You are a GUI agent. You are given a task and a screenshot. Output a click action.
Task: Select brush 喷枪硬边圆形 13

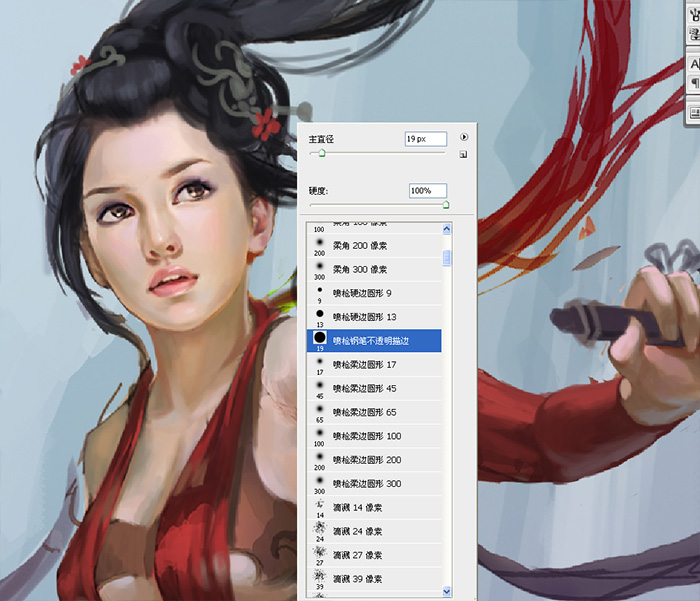(374, 317)
